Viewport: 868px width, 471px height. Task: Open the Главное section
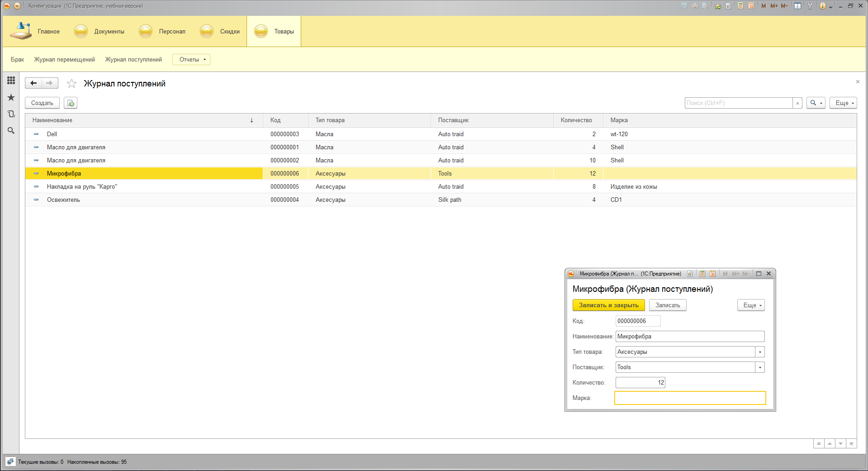click(35, 31)
